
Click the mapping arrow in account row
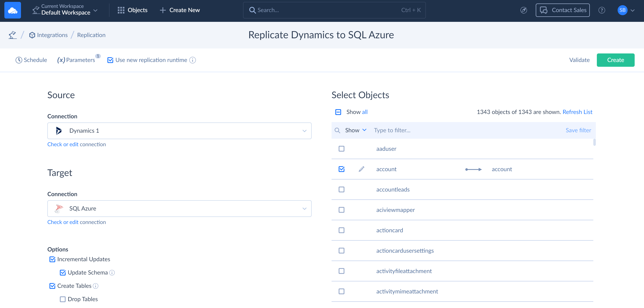point(473,169)
